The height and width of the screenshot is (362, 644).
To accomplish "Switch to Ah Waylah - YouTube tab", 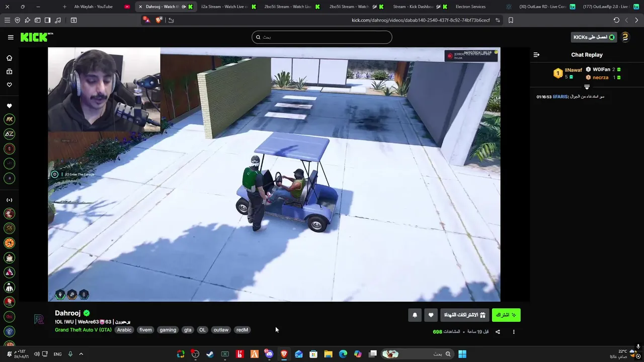I will [94, 7].
